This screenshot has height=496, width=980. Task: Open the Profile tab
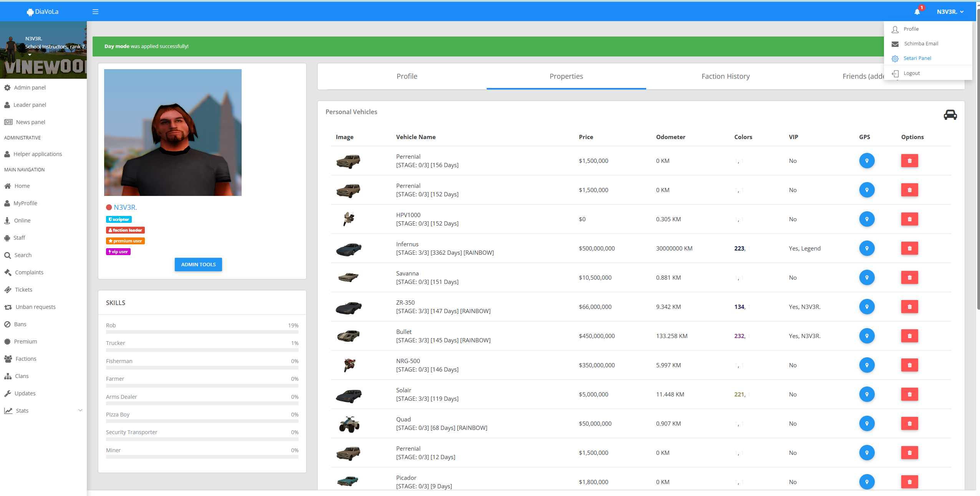coord(406,76)
